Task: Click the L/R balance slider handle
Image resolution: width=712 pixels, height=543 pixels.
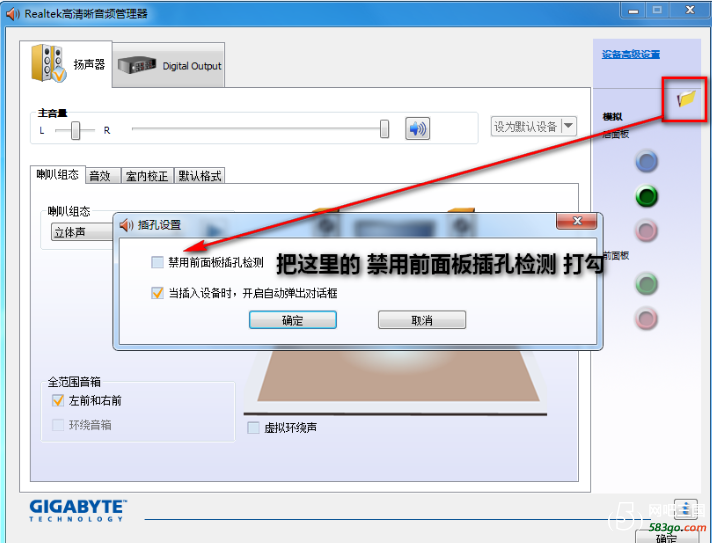Action: click(75, 130)
